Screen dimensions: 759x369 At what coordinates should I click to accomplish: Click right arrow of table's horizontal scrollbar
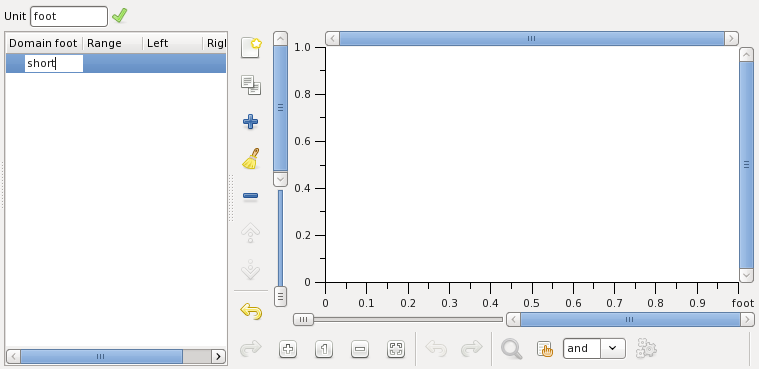tap(218, 356)
